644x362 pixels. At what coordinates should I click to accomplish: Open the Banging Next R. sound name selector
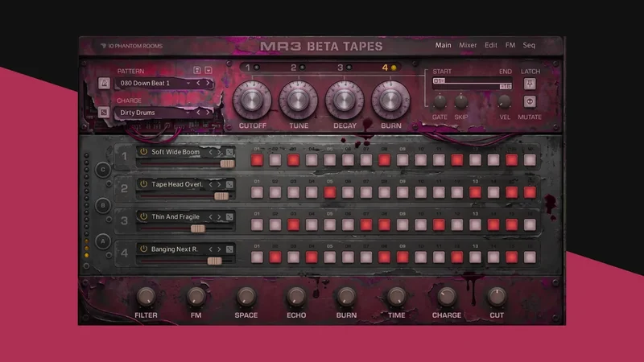174,249
